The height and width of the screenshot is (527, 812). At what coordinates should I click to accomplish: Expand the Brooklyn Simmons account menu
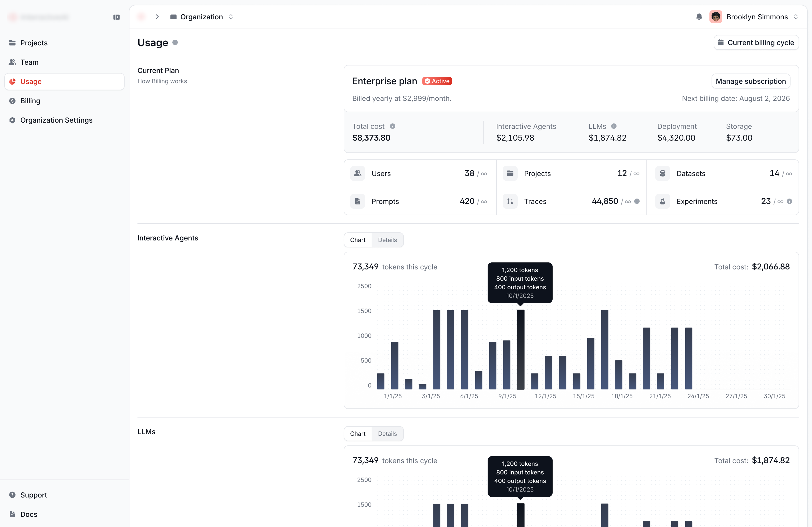pyautogui.click(x=796, y=17)
